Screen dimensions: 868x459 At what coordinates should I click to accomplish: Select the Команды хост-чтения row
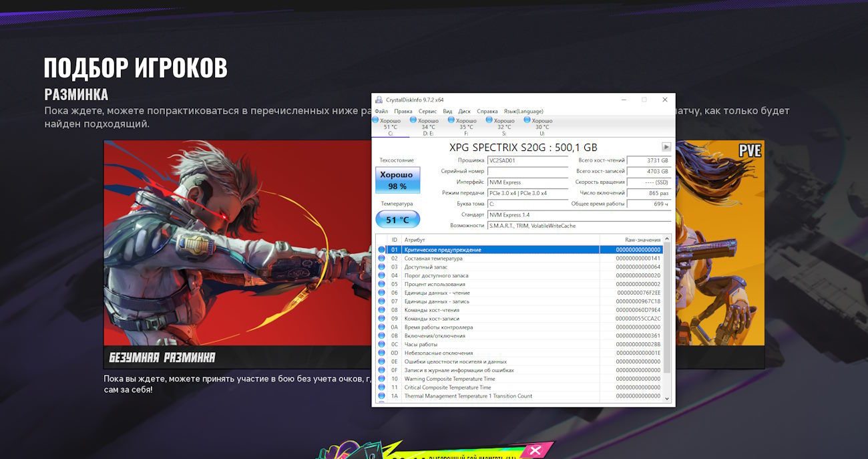coord(519,310)
